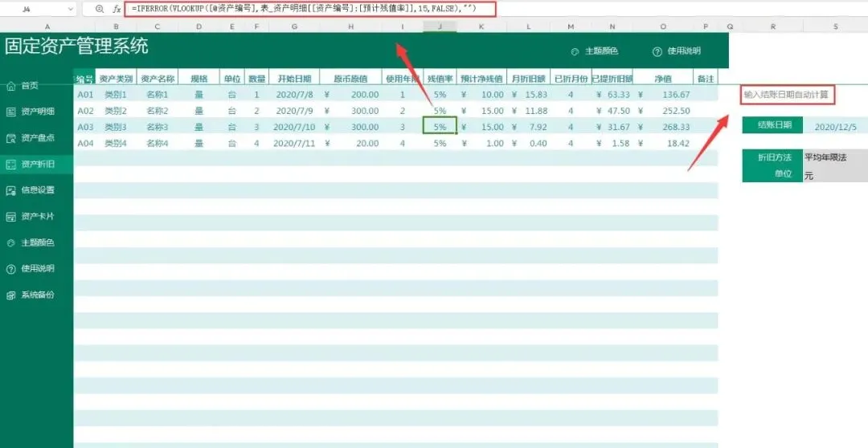
Task: Open the 首页 home sidebar icon
Action: click(10, 86)
